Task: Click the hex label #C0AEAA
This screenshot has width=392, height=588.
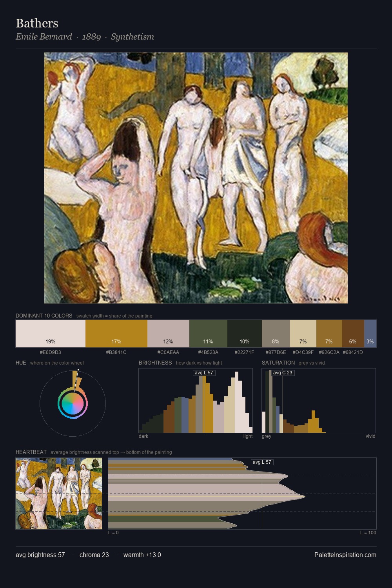Action: (x=168, y=352)
